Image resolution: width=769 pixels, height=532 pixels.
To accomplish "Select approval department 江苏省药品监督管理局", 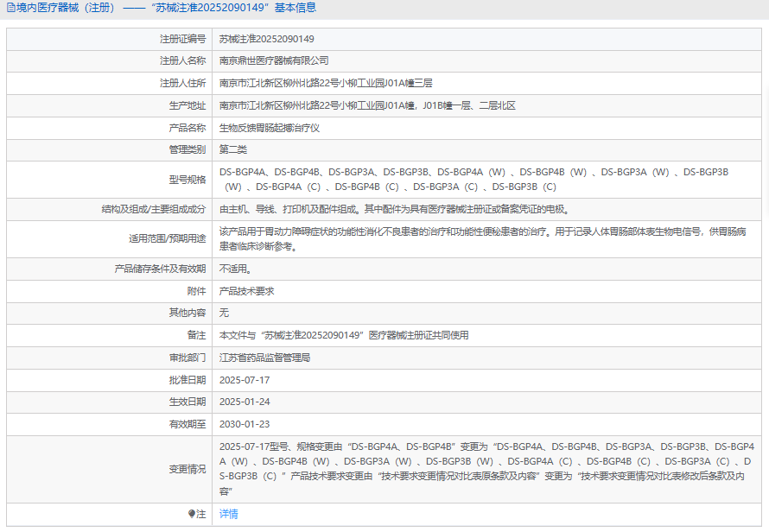I will pyautogui.click(x=265, y=358).
